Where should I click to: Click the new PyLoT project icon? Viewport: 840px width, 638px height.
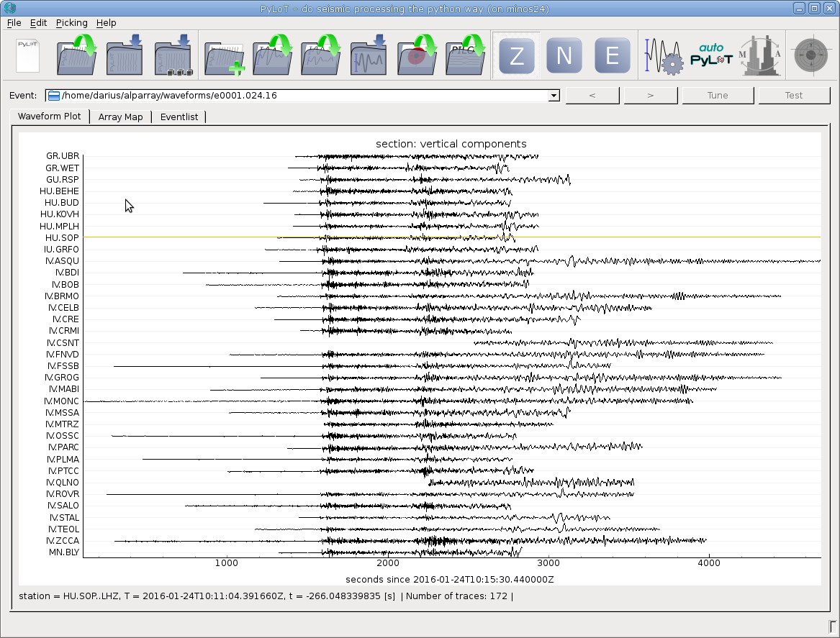(27, 55)
